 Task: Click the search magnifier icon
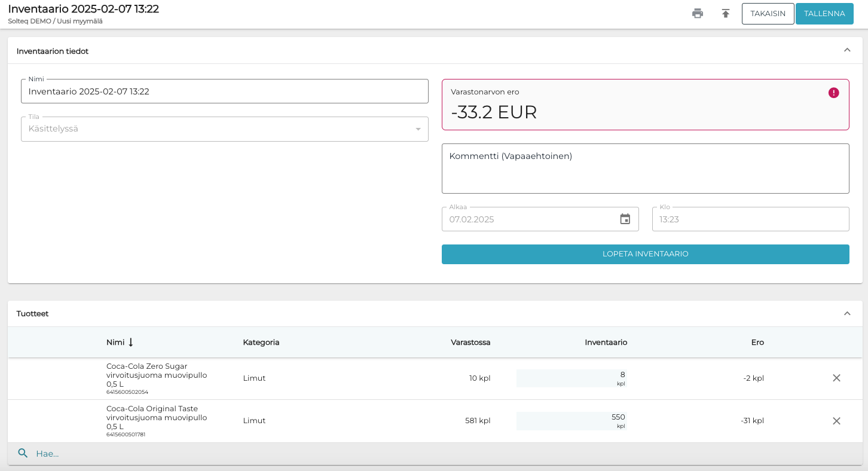point(23,454)
